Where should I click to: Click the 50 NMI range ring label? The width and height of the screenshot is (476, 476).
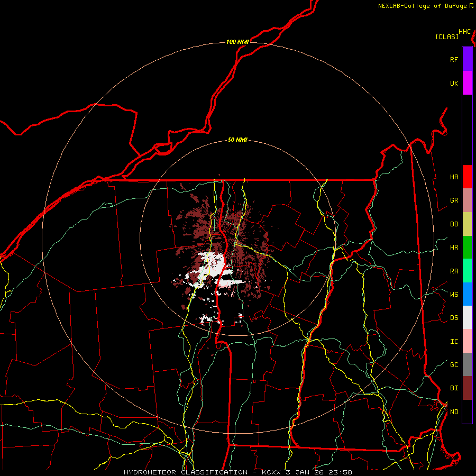pyautogui.click(x=237, y=140)
